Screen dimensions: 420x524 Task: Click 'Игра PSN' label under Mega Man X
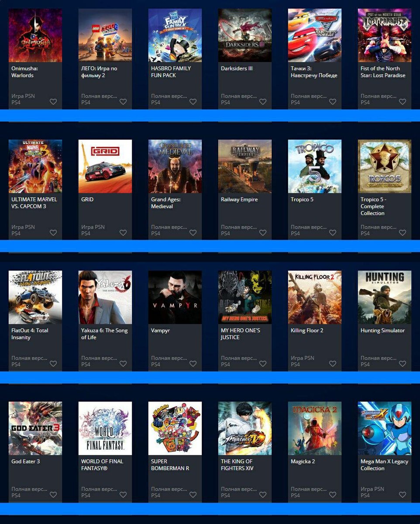[372, 489]
